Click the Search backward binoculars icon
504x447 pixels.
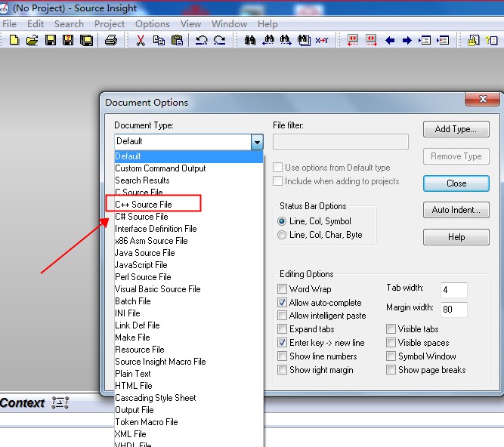point(268,41)
